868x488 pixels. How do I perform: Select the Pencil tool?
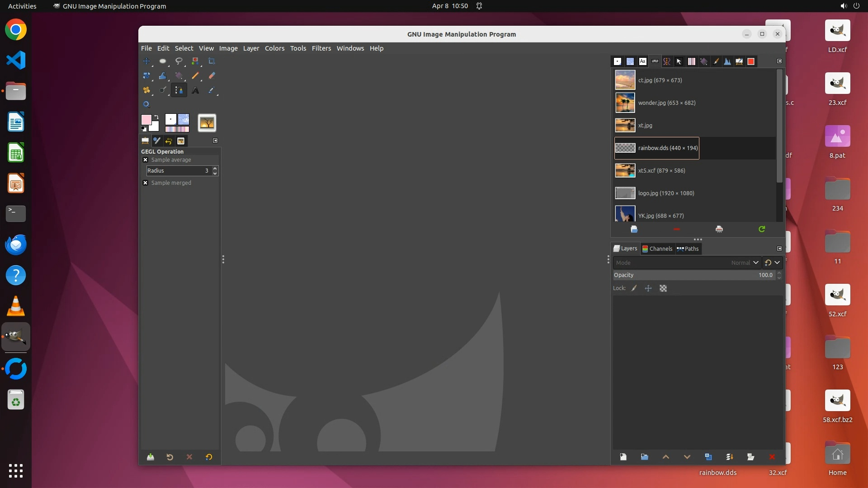[195, 76]
